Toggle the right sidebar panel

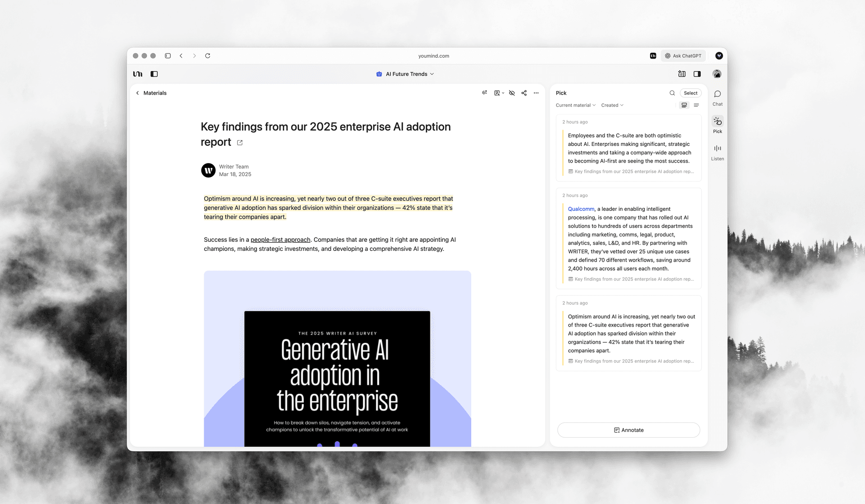[x=697, y=74]
